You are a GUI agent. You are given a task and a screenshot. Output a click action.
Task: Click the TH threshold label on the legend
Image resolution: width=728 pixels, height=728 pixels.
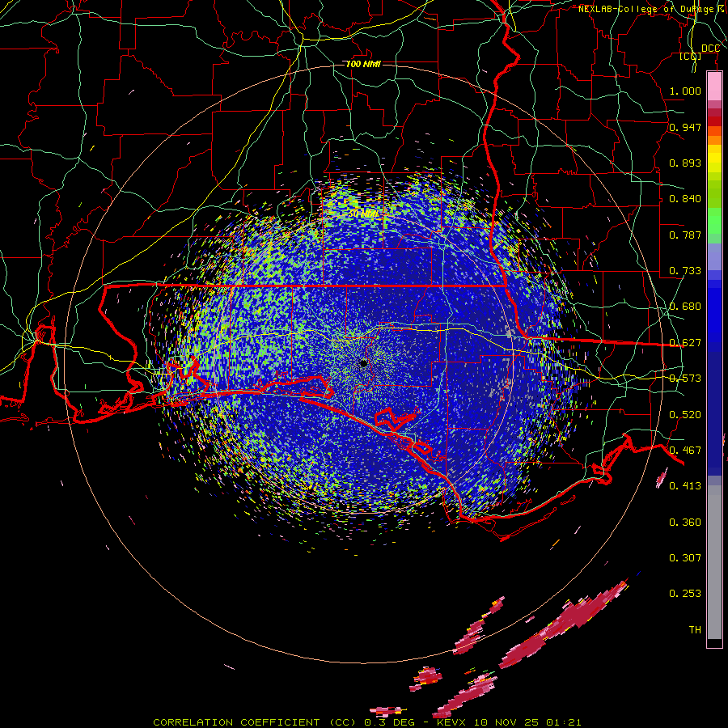[695, 630]
